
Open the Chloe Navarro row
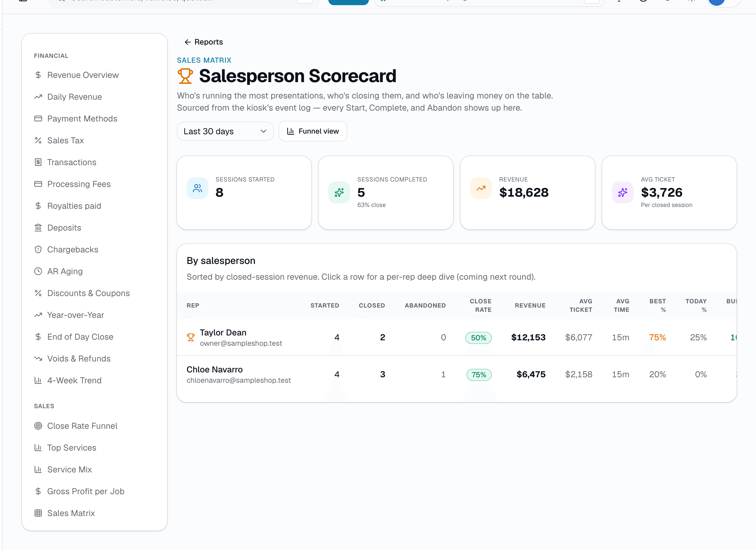point(456,375)
